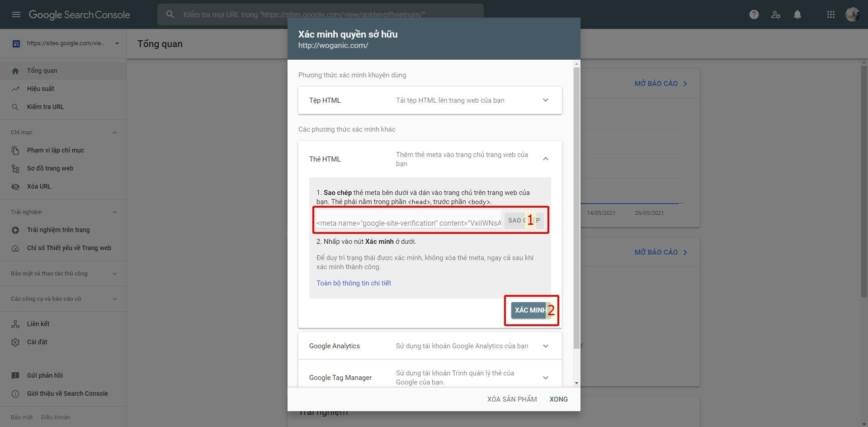
Task: Expand the Tệp HTML verification method
Action: [x=545, y=100]
